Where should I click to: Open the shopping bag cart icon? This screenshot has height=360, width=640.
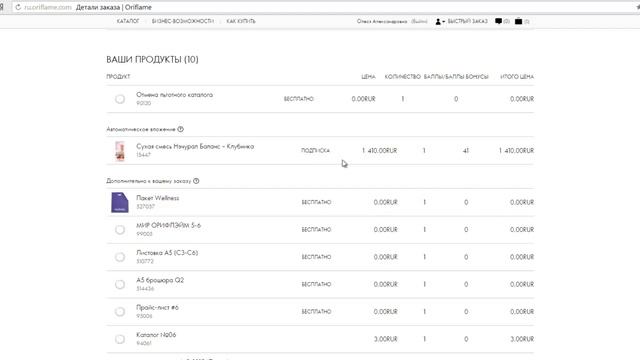[x=518, y=21]
